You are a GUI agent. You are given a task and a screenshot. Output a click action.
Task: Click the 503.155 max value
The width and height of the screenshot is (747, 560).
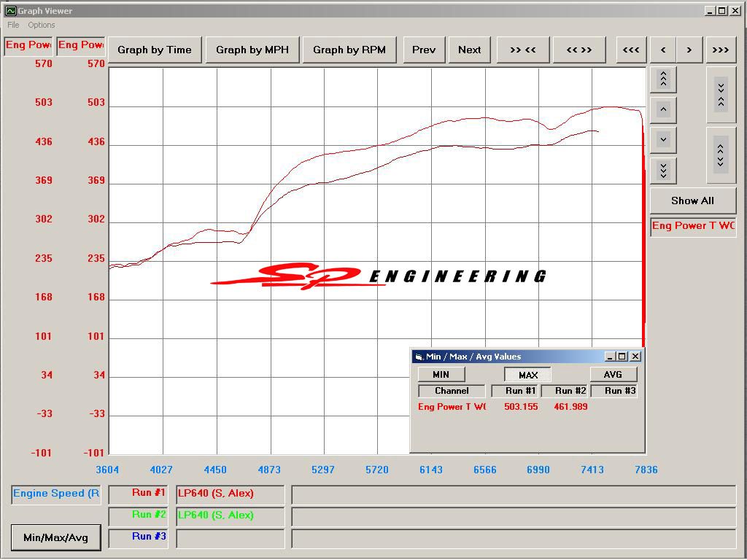click(521, 407)
